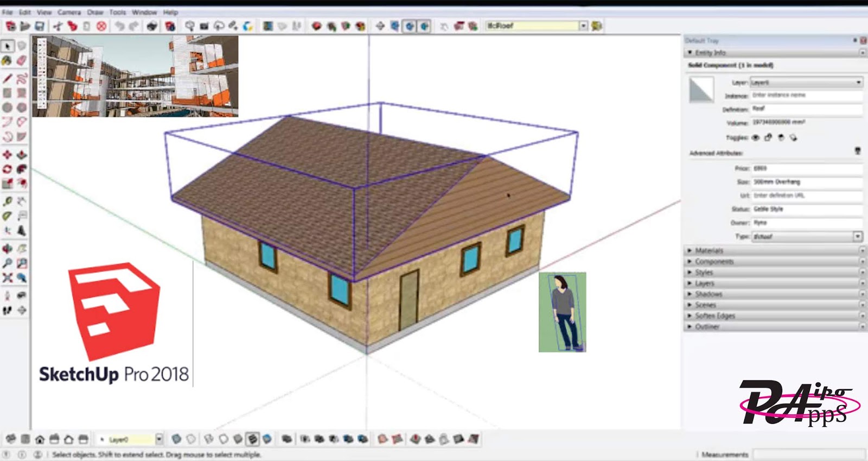This screenshot has height=461, width=868.
Task: Choose the Eraser tool
Action: tap(22, 60)
